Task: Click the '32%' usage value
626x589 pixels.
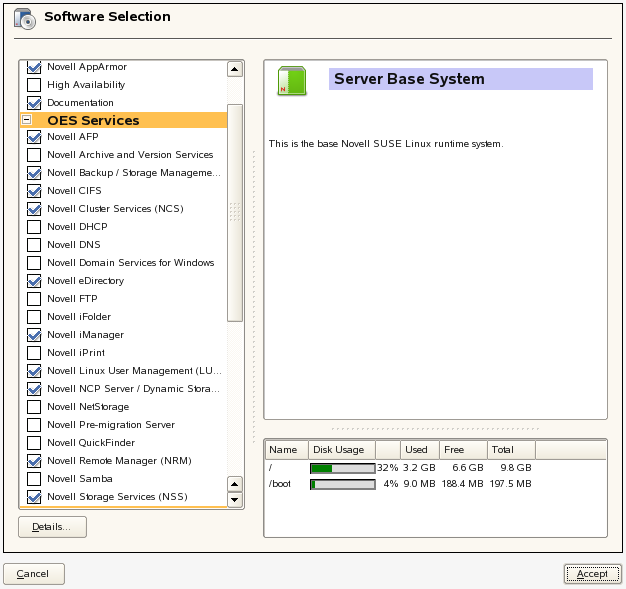Action: pos(388,468)
